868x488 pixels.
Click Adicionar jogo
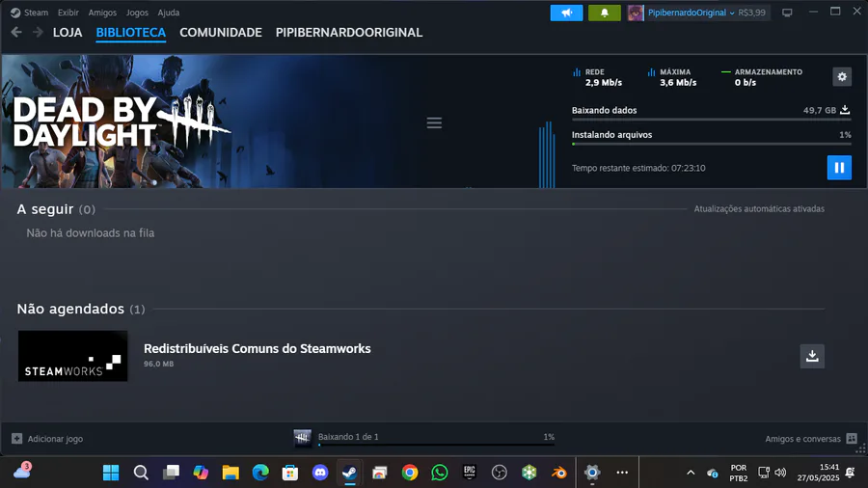pos(47,439)
